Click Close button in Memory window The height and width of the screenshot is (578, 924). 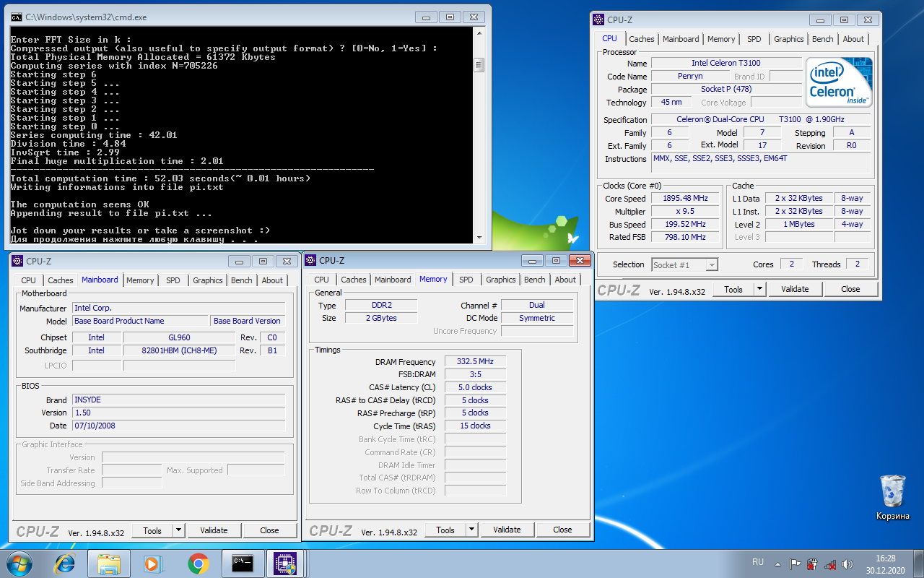(563, 530)
